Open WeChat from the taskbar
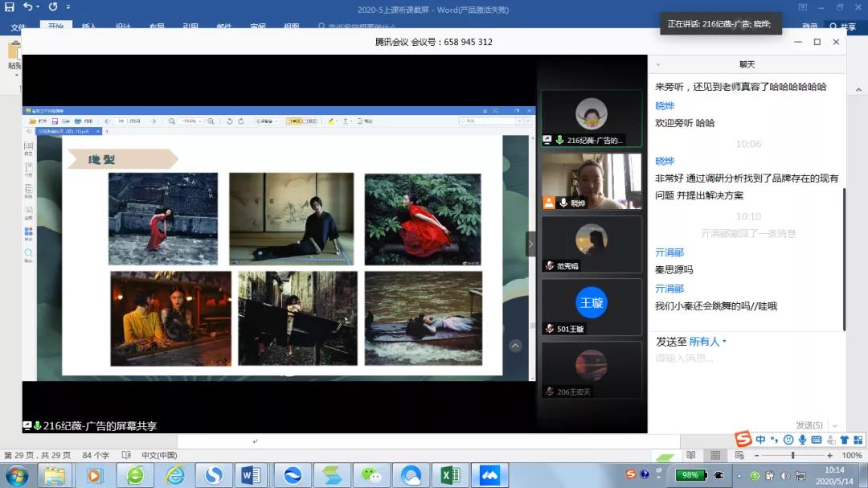Viewport: 868px width, 488px height. (371, 475)
